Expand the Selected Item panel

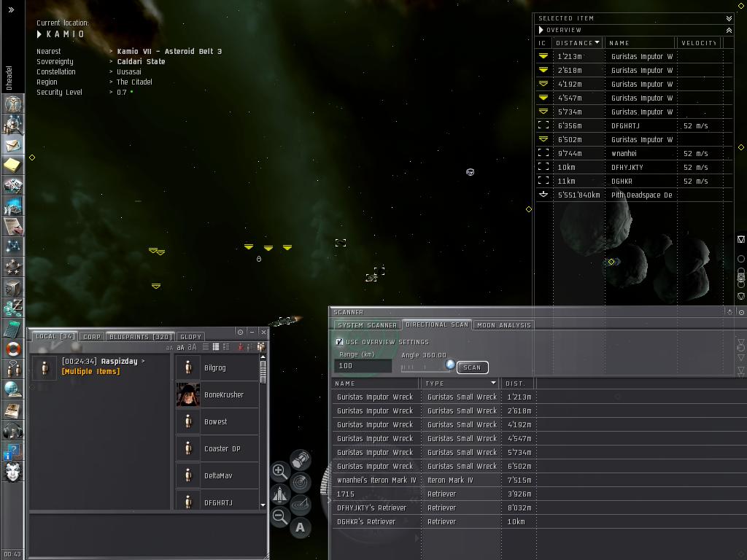729,18
